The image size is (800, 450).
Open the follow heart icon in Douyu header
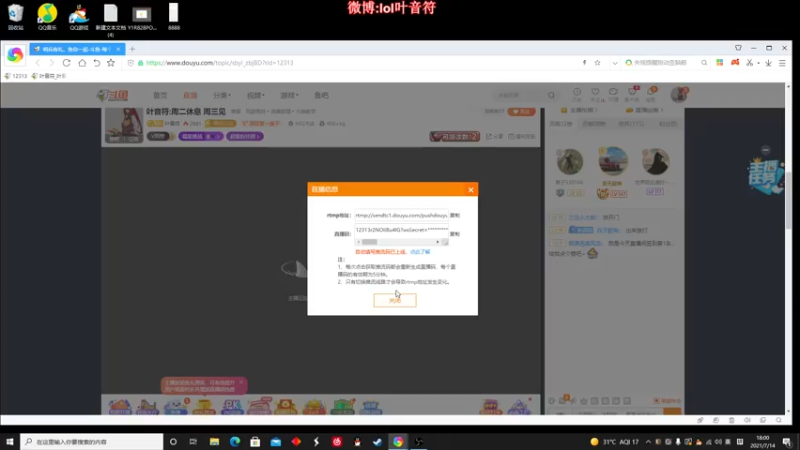[x=595, y=94]
